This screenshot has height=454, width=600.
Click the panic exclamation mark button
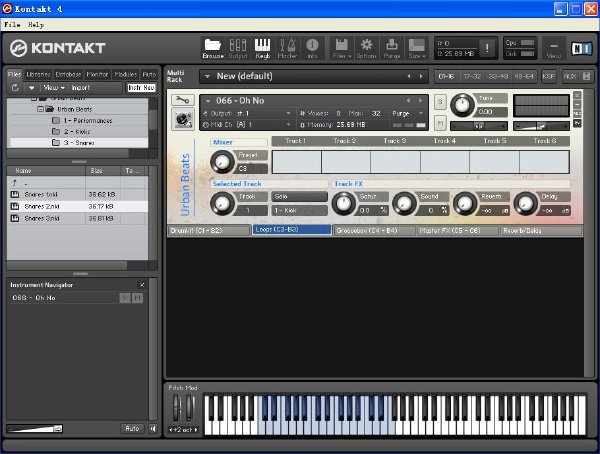click(x=487, y=48)
